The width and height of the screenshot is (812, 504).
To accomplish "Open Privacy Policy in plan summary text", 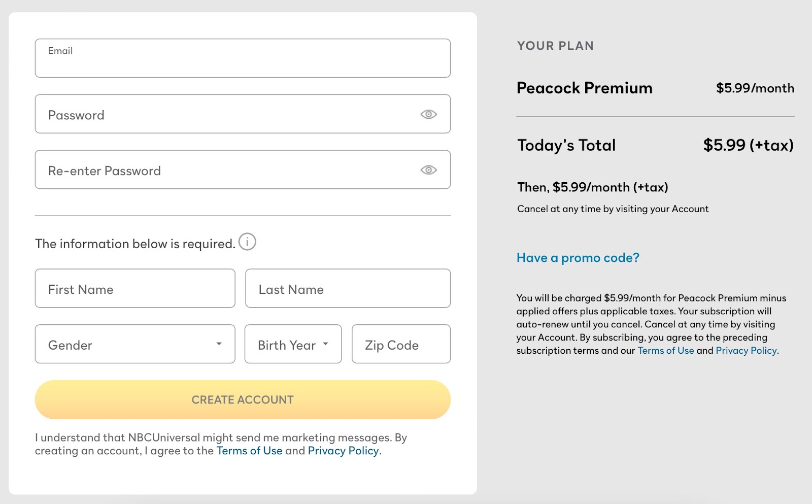I will 746,351.
